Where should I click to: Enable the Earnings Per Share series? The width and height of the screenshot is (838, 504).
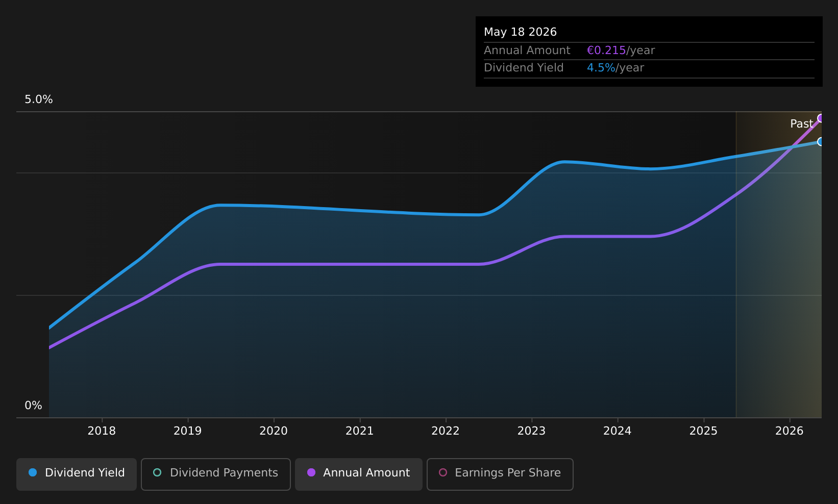pos(500,474)
